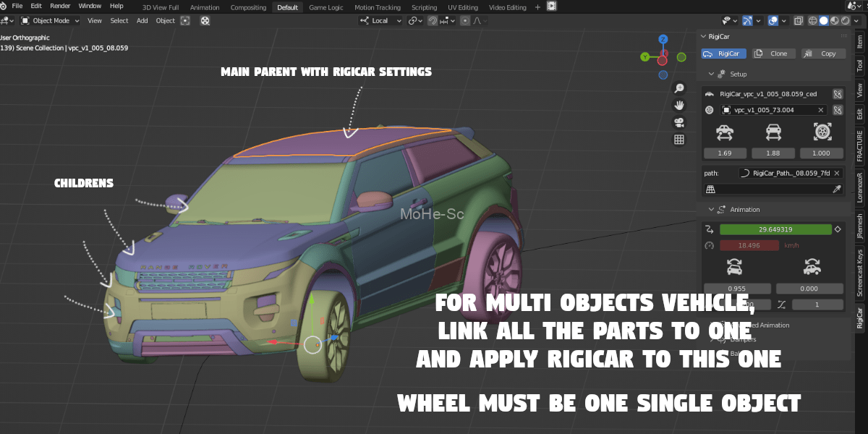The height and width of the screenshot is (434, 868).
Task: Open the Local transform orientation dropdown
Action: [381, 21]
